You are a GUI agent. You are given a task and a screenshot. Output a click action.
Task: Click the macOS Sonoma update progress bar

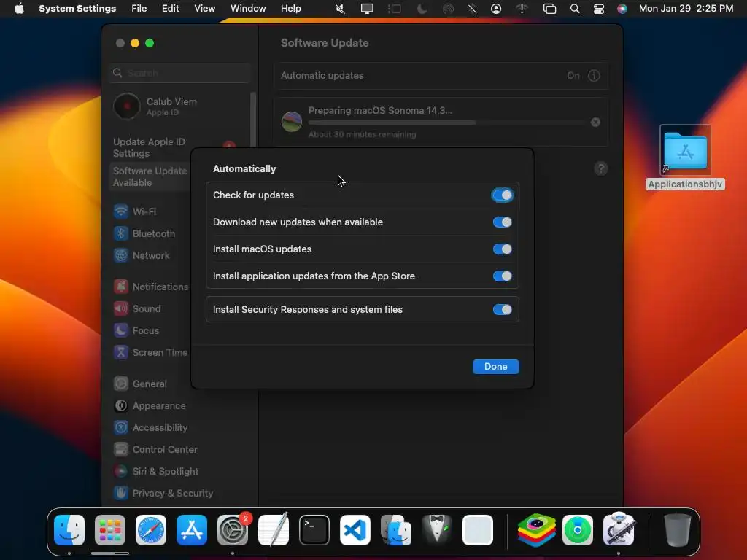click(x=447, y=122)
